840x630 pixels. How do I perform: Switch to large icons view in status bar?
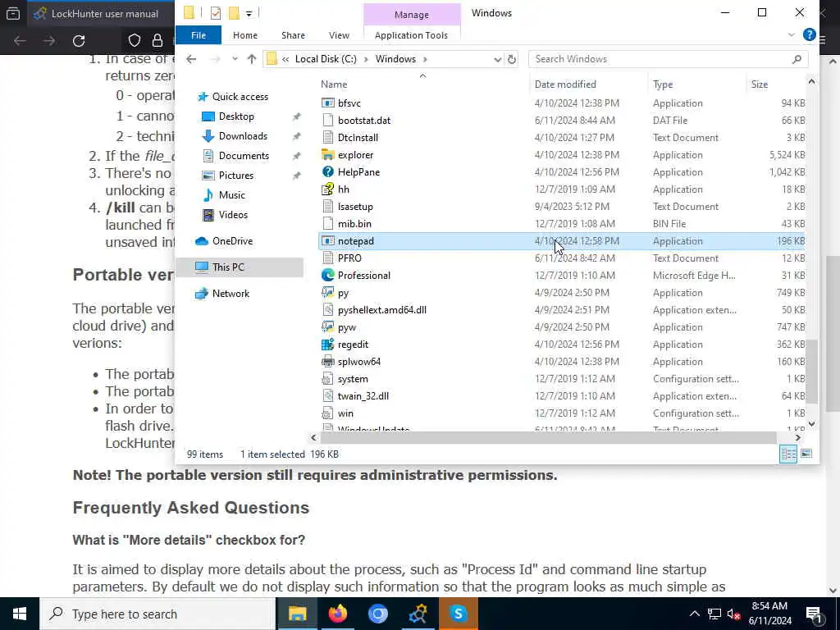806,454
